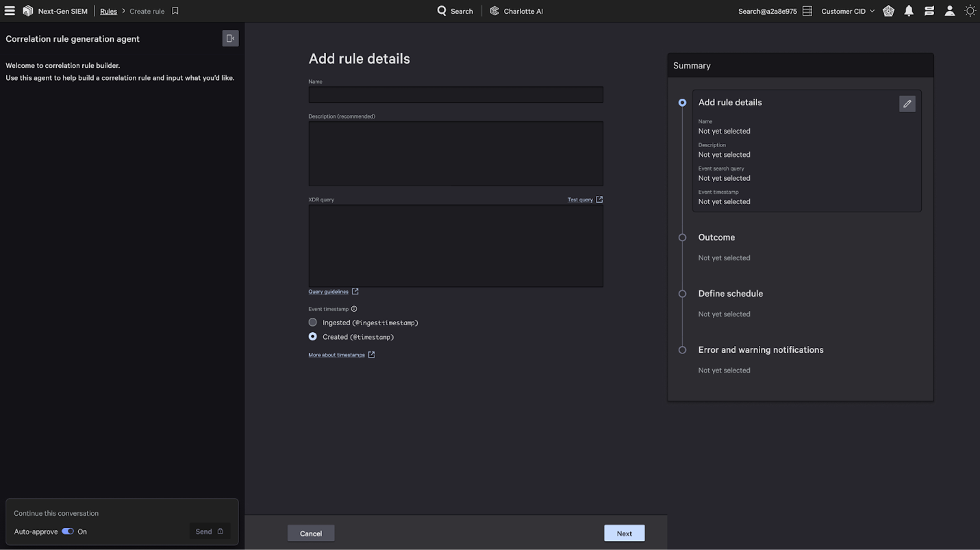Open the hamburger navigation menu
The width and height of the screenshot is (980, 550).
(x=10, y=11)
